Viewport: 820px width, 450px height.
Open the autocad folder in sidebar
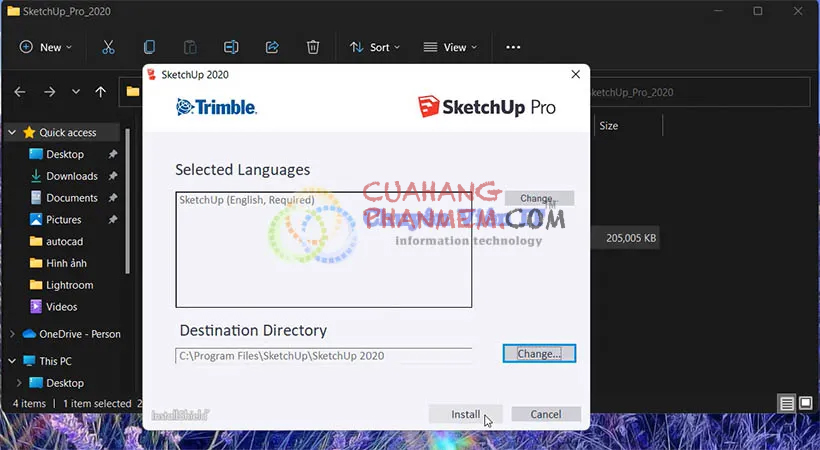tap(64, 242)
